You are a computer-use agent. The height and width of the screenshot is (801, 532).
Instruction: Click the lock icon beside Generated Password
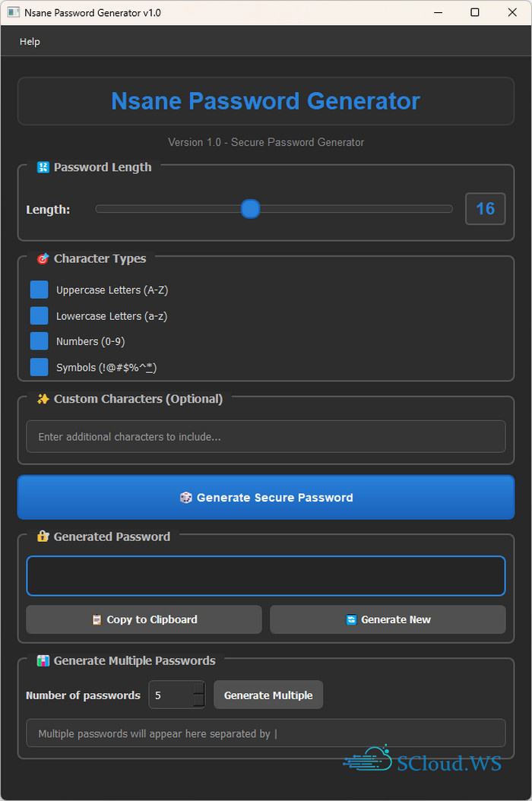tap(43, 537)
